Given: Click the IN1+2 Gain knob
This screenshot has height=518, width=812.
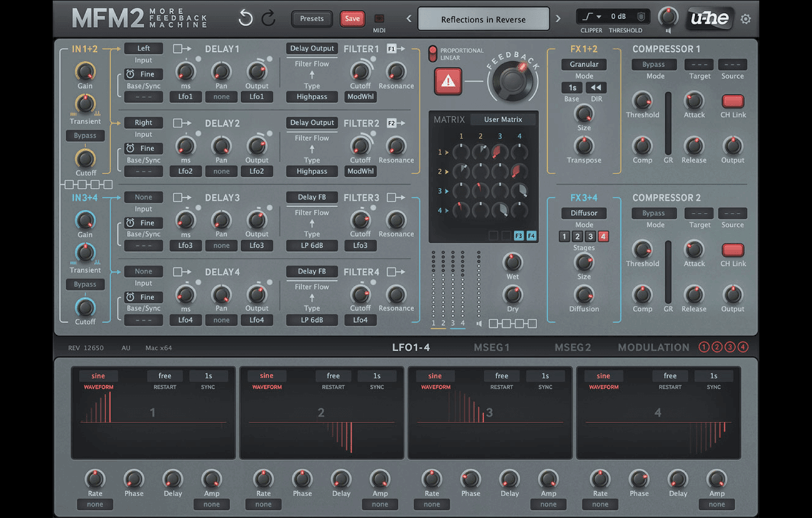Looking at the screenshot, I should 85,71.
